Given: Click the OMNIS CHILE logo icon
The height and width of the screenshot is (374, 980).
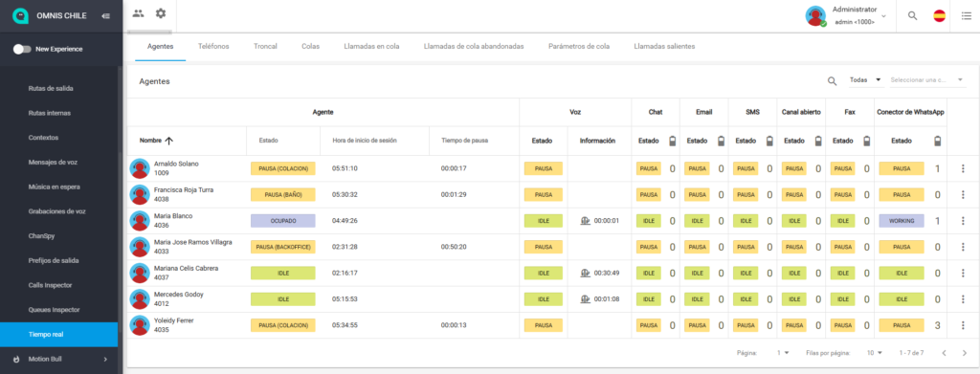Looking at the screenshot, I should 21,15.
